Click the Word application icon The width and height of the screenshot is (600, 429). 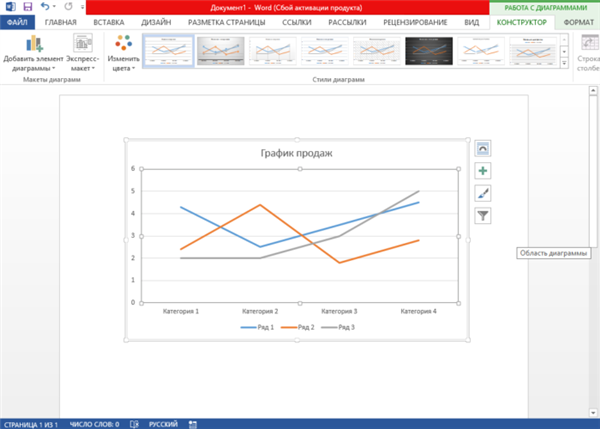(10, 7)
